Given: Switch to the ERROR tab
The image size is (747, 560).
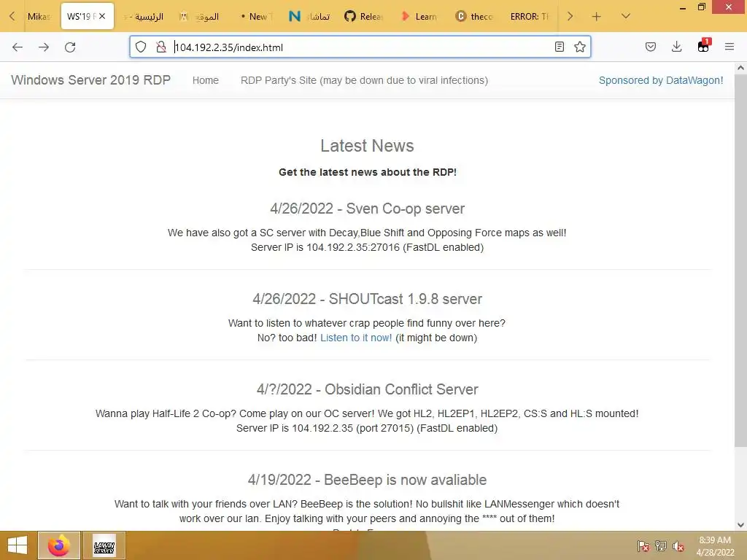Looking at the screenshot, I should (530, 16).
